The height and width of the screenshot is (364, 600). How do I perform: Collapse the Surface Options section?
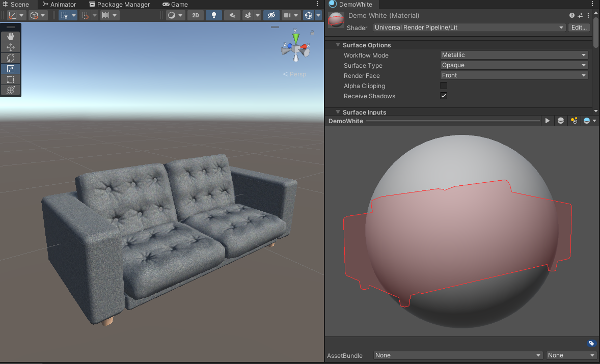pyautogui.click(x=338, y=45)
